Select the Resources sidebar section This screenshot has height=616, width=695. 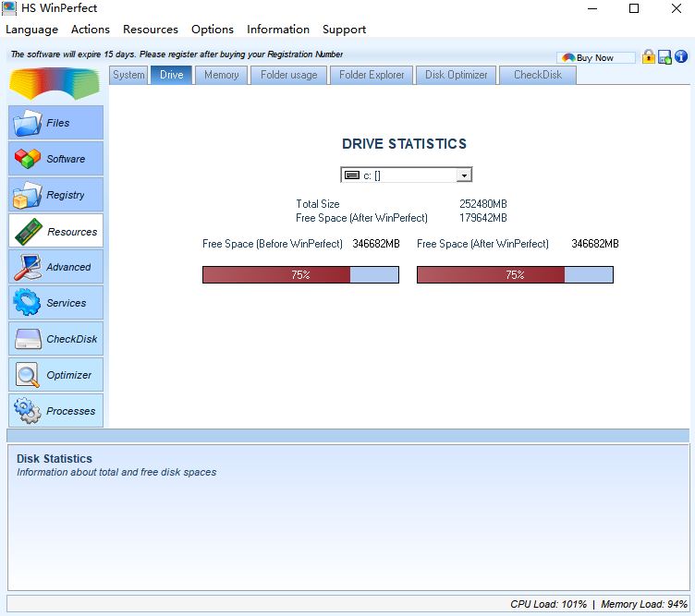tap(55, 231)
